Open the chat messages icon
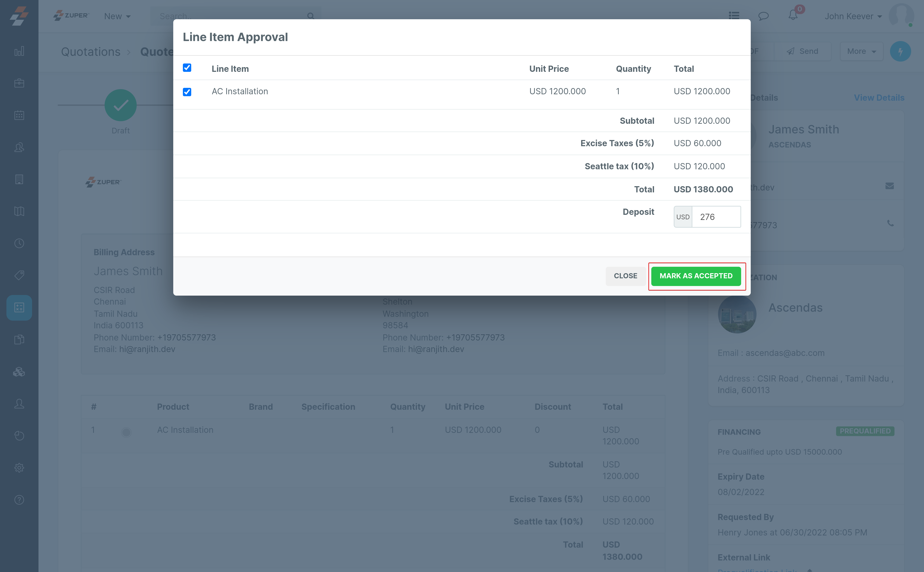This screenshot has width=924, height=572. [x=763, y=16]
